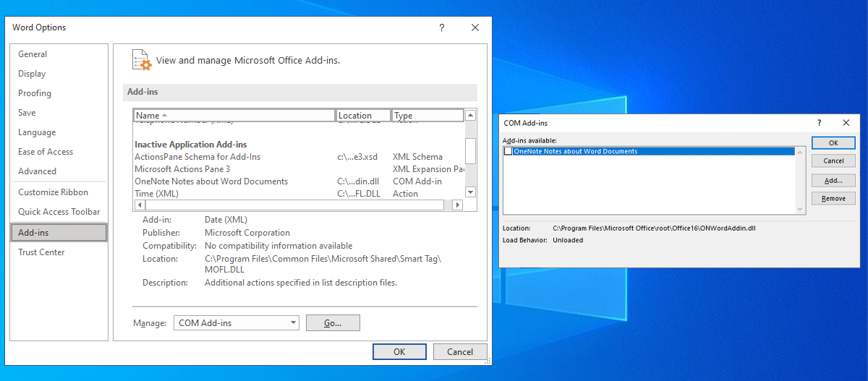Open Customize Ribbon category
This screenshot has width=868, height=381.
pos(58,192)
